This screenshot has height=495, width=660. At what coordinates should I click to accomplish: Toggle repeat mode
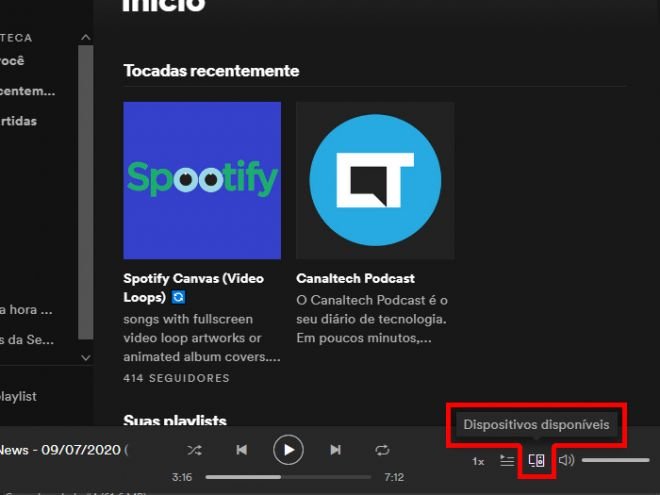tap(382, 450)
